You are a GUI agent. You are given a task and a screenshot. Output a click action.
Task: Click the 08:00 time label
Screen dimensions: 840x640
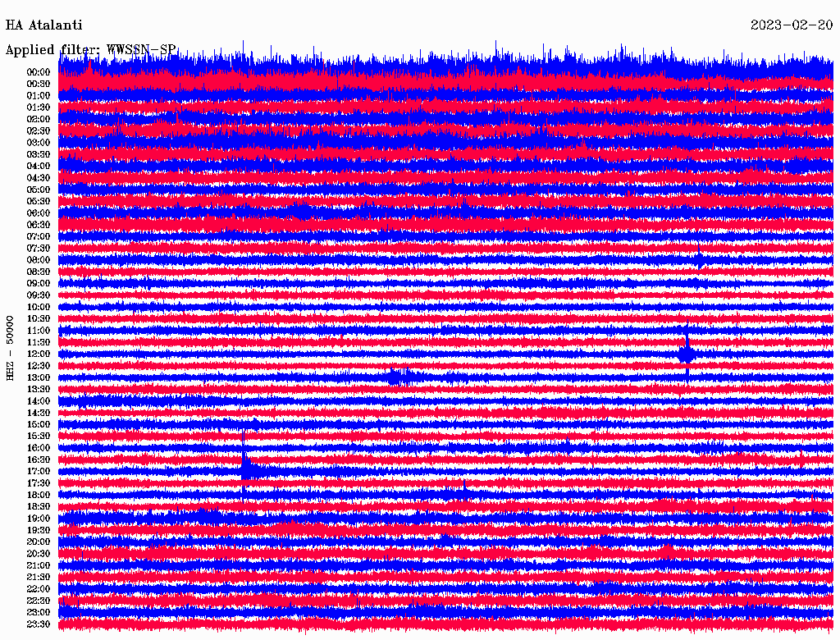click(x=39, y=260)
